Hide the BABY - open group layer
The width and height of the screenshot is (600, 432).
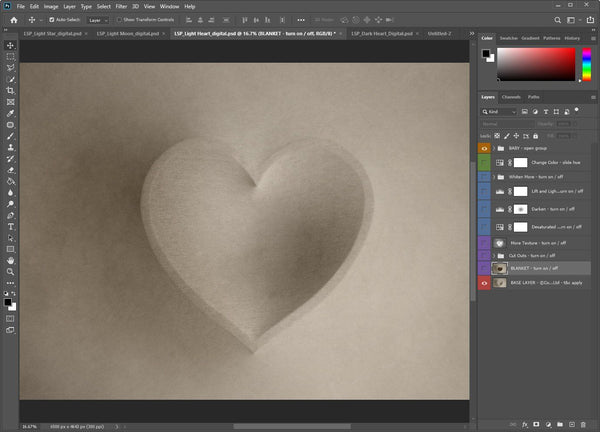pos(485,146)
